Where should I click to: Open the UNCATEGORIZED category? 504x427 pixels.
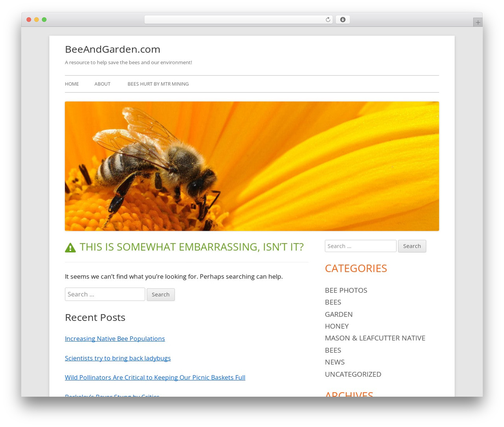353,374
